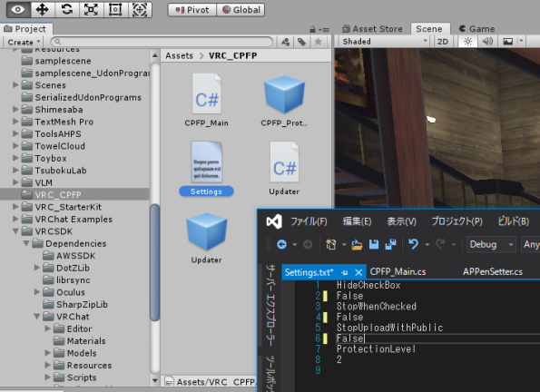Open the Project panel options menu
Image resolution: width=540 pixels, height=392 pixels.
pyautogui.click(x=324, y=30)
